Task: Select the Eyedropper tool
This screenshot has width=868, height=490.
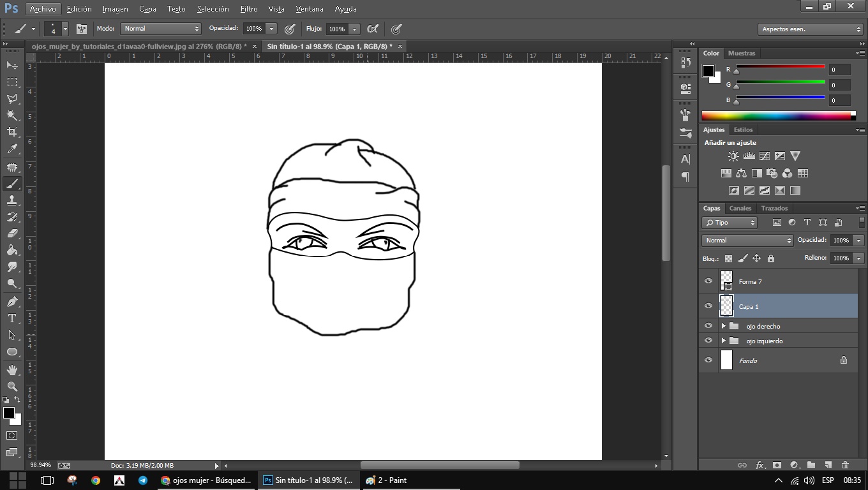Action: pyautogui.click(x=12, y=149)
